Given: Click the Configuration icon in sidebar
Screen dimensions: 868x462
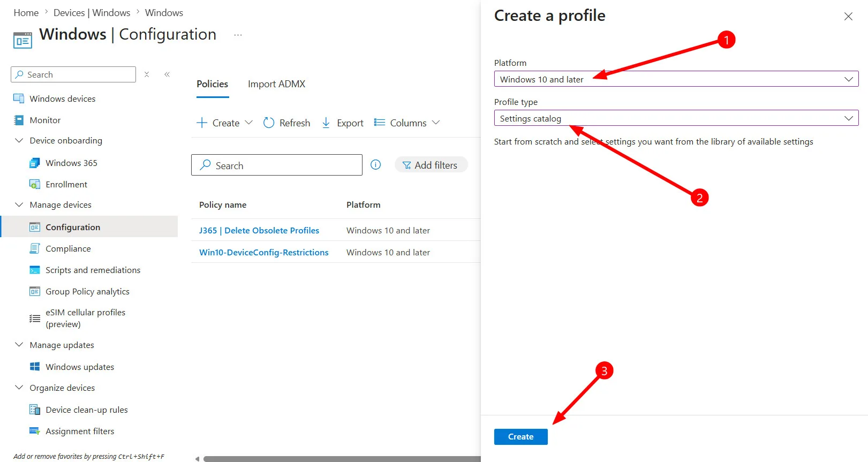Looking at the screenshot, I should click(35, 227).
